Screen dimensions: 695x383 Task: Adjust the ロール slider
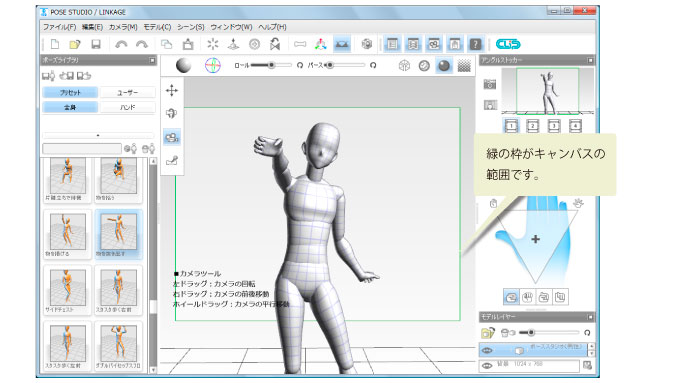click(271, 65)
